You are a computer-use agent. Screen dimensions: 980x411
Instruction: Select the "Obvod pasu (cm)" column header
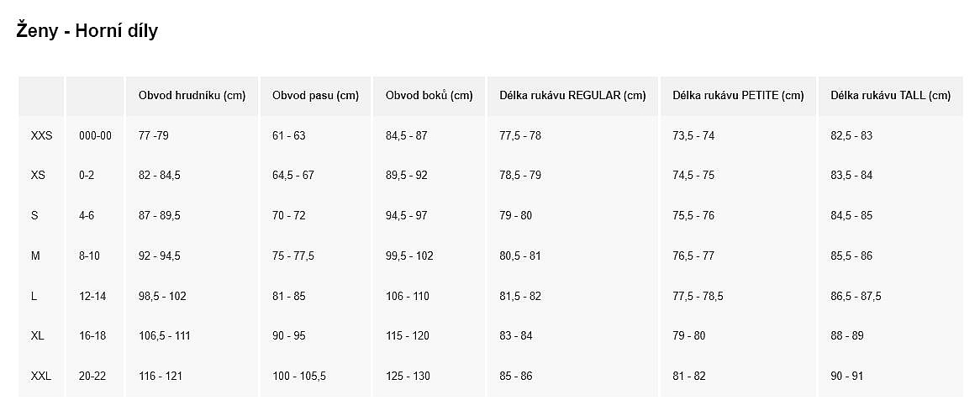tap(315, 96)
